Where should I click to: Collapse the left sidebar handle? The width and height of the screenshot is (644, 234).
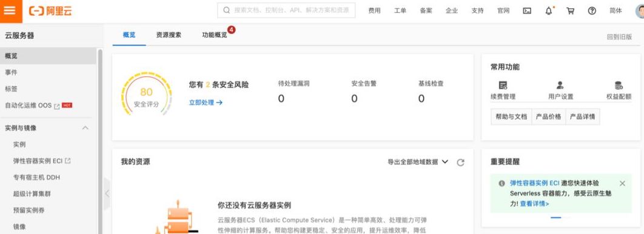[x=107, y=193]
